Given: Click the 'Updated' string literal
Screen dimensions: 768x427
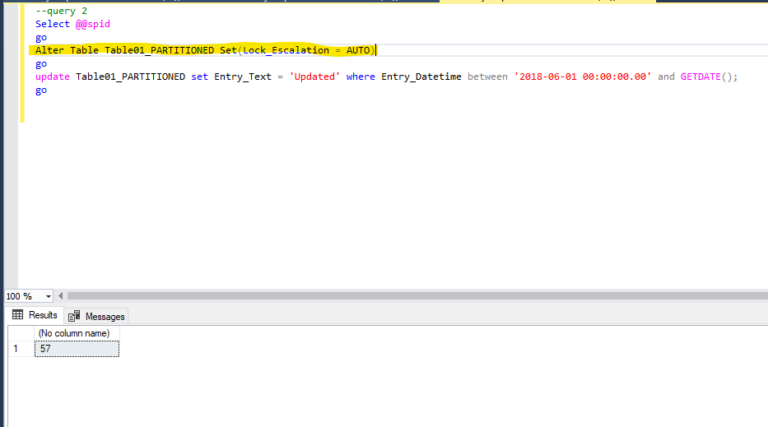Looking at the screenshot, I should [315, 77].
